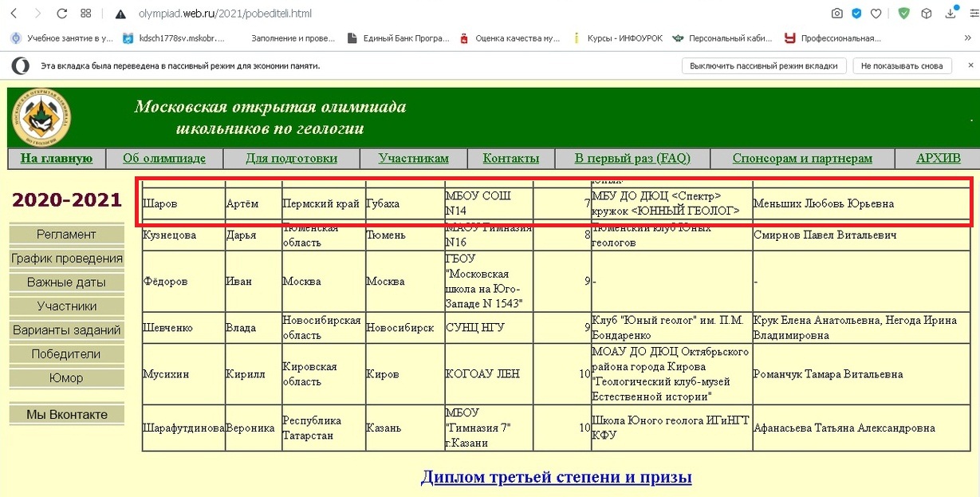Click the Opera logo in notification bar

tap(21, 66)
